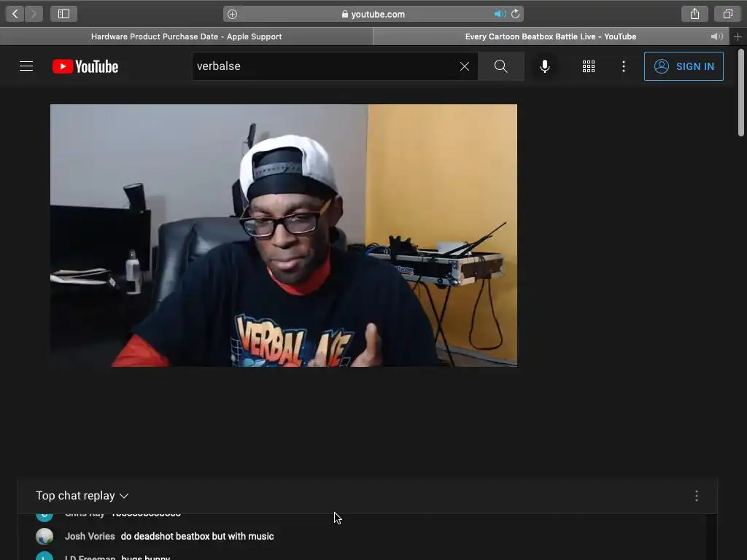Screen dimensions: 747x560
Task: Go to YouTube home via logo
Action: tap(85, 66)
